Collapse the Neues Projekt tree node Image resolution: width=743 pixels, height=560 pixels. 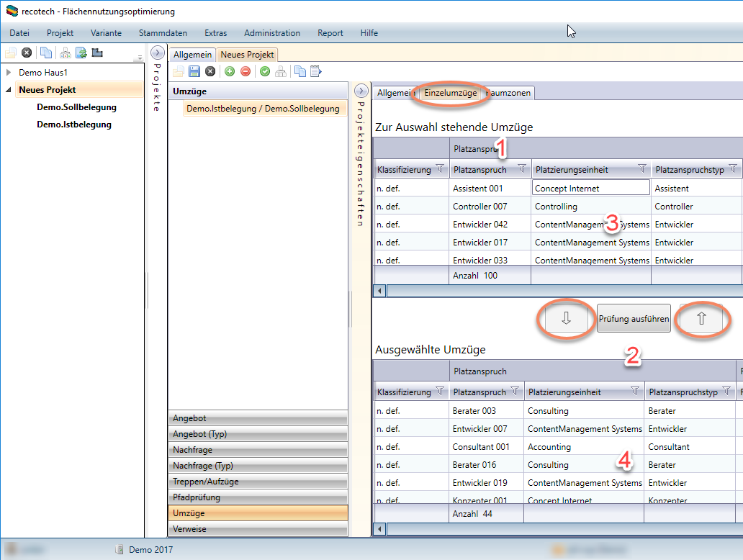(9, 90)
